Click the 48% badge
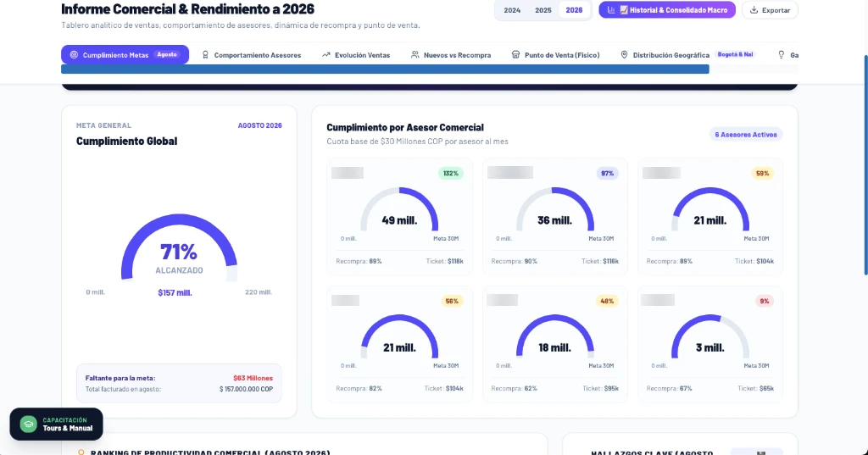 pos(607,301)
